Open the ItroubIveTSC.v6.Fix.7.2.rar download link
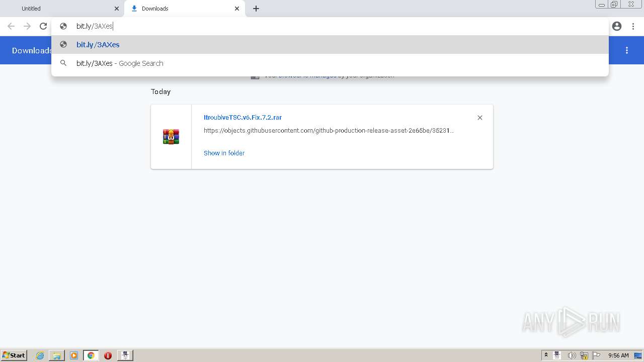644x362 pixels. [x=243, y=117]
